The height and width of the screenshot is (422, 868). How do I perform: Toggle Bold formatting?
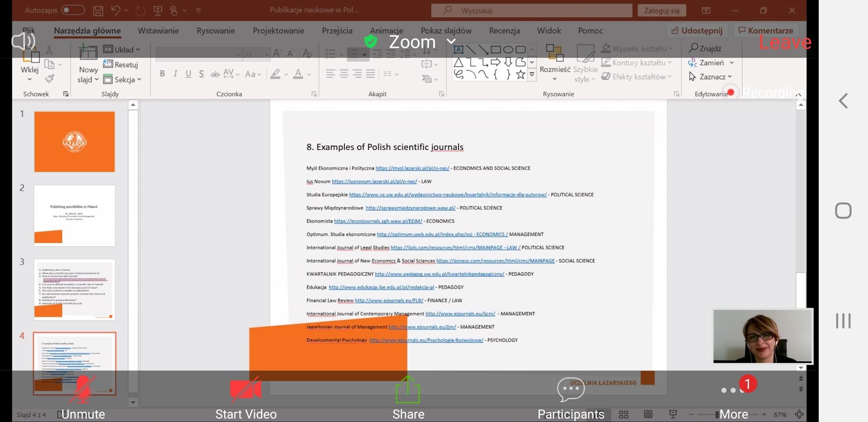[162, 74]
